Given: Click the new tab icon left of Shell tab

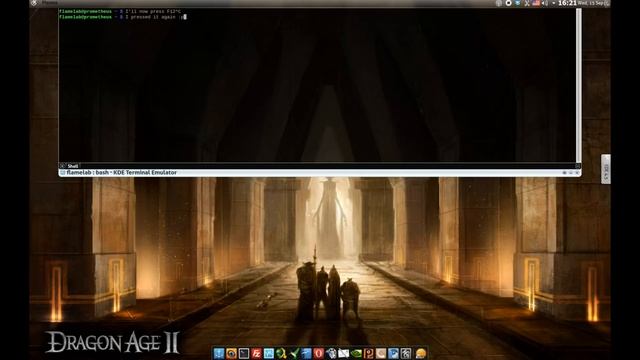Looking at the screenshot, I should click(x=62, y=166).
